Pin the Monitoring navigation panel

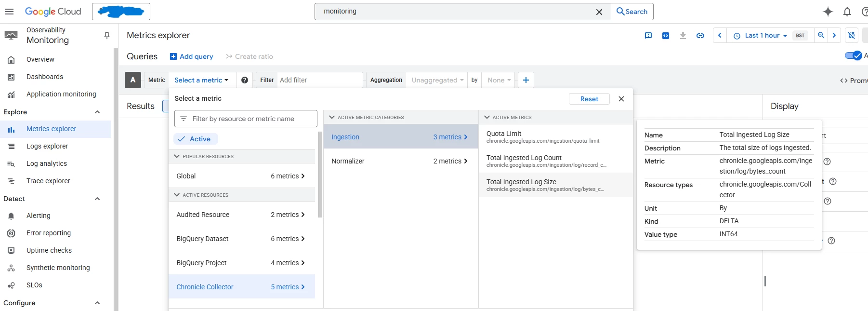[107, 35]
